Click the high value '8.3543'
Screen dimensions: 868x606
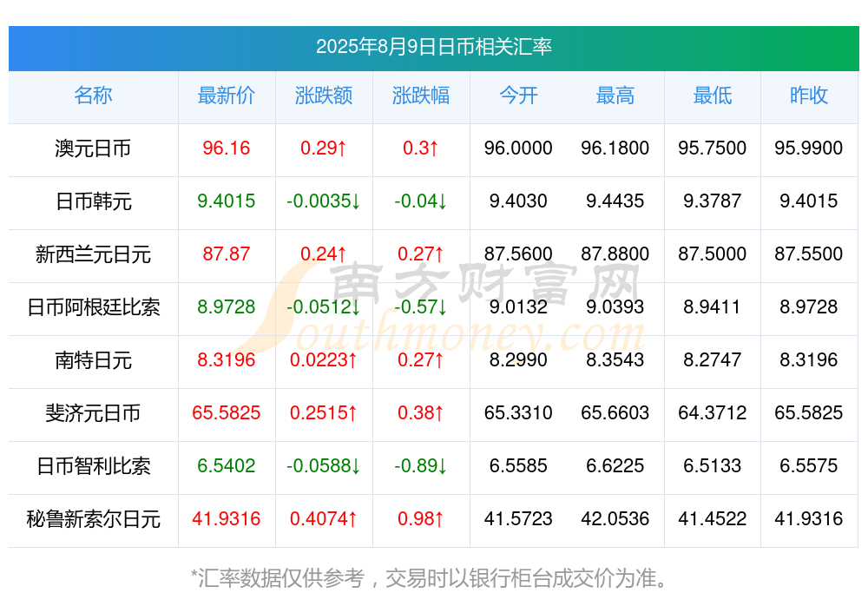[615, 359]
